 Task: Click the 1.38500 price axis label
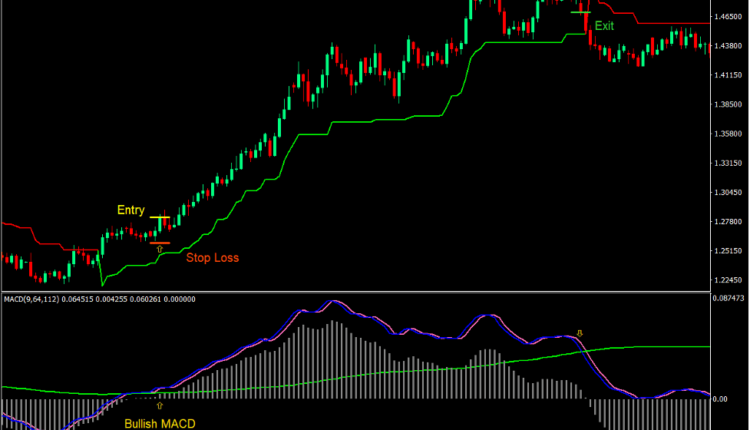729,105
